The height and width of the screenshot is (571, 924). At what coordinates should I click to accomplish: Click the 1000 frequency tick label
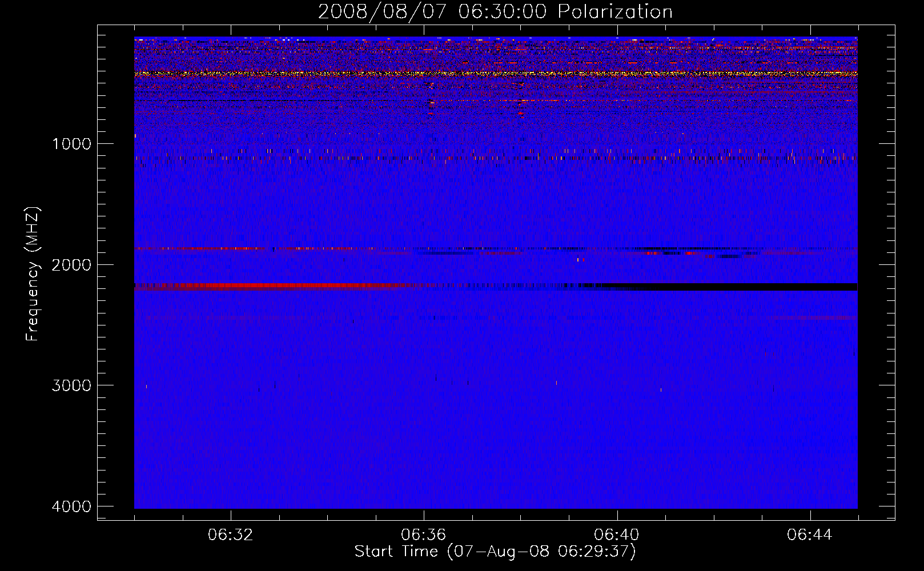71,143
